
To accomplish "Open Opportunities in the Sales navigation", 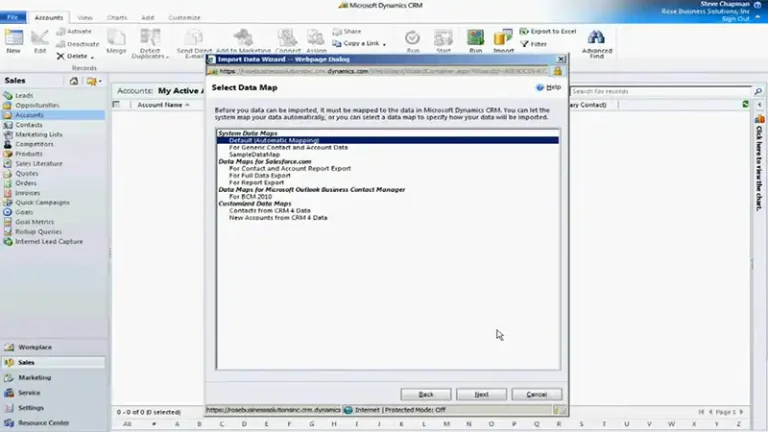I will pos(37,105).
